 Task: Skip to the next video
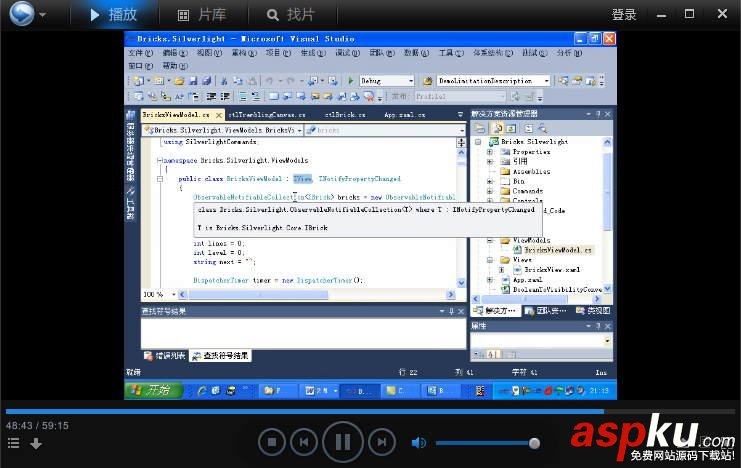381,441
